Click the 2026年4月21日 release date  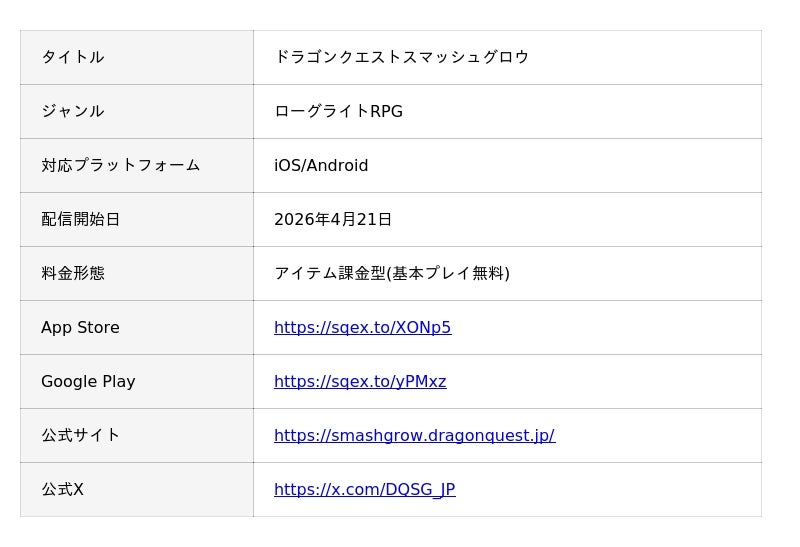[333, 220]
